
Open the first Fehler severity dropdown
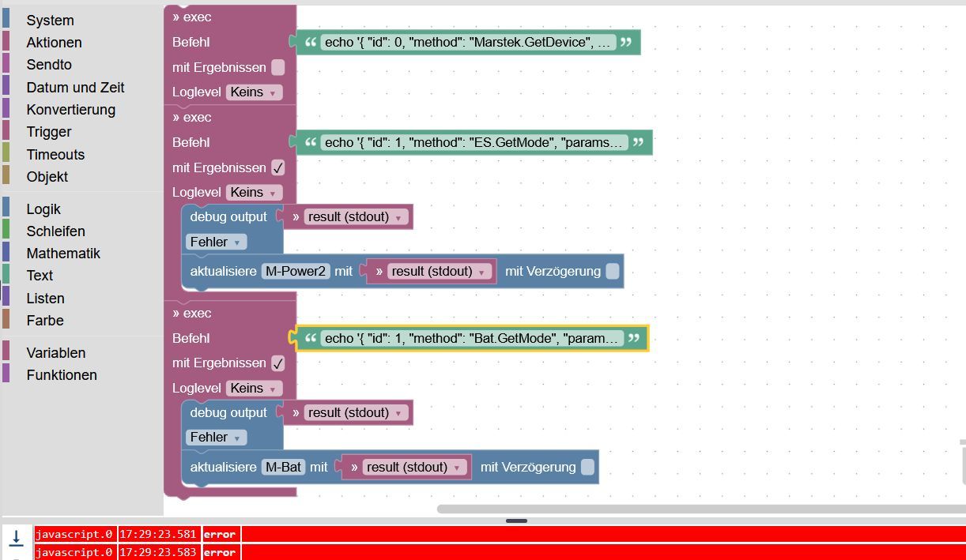217,242
